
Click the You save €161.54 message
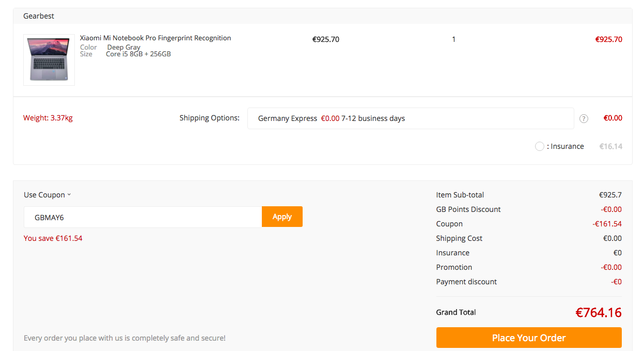(x=53, y=238)
